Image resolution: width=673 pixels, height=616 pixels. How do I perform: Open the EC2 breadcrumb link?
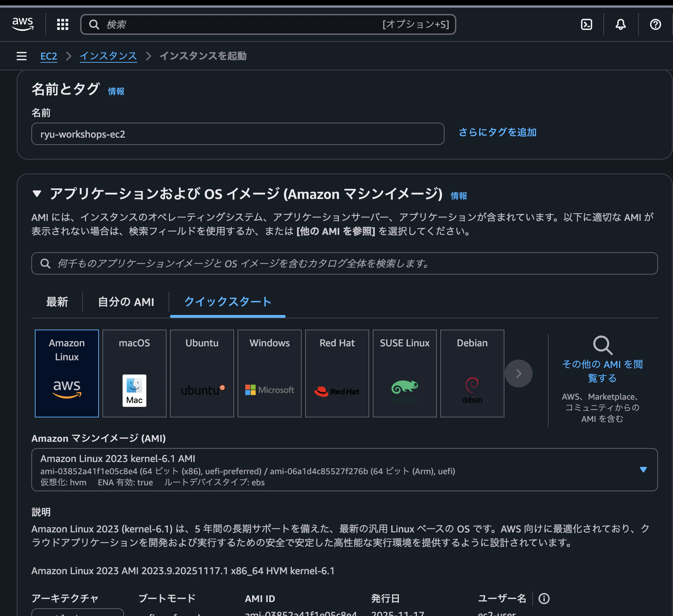click(49, 56)
